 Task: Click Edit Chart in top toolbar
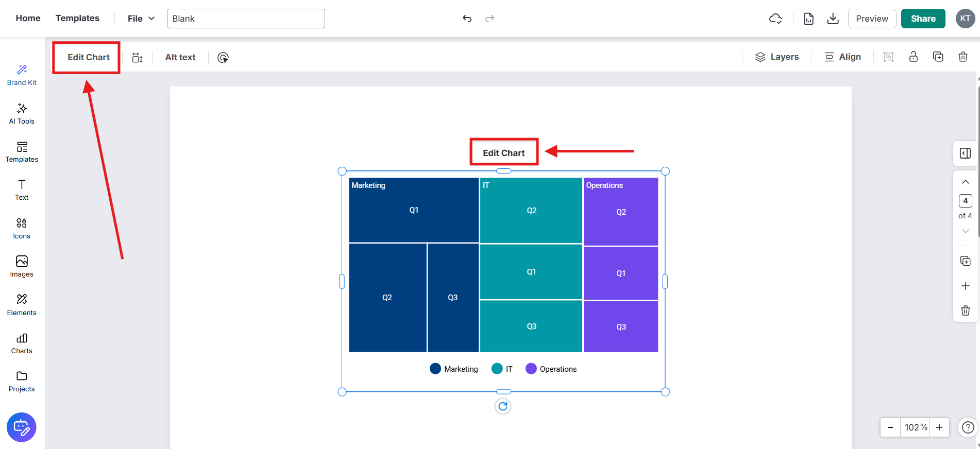pos(88,57)
